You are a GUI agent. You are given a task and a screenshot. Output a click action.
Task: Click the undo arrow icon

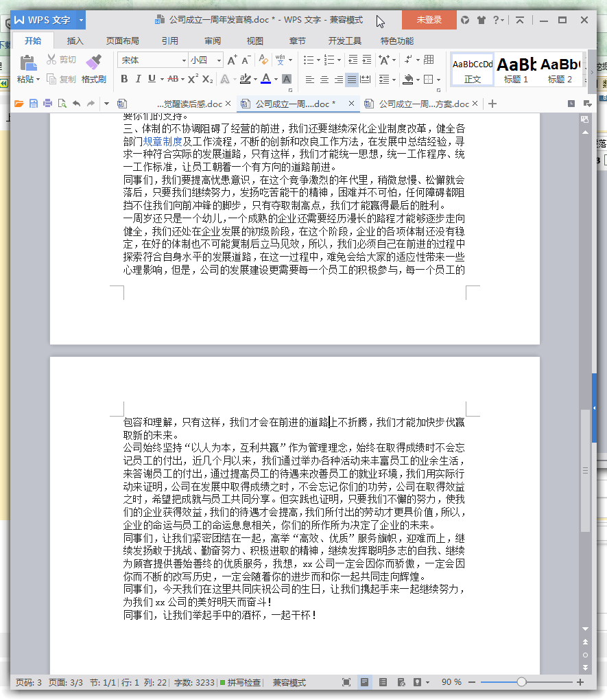[x=76, y=104]
